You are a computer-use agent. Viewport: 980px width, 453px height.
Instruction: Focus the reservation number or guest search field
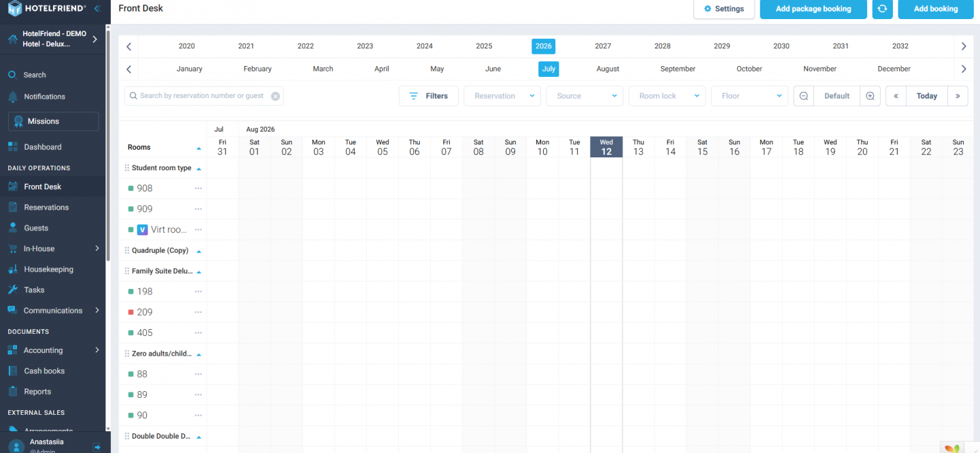coord(203,96)
